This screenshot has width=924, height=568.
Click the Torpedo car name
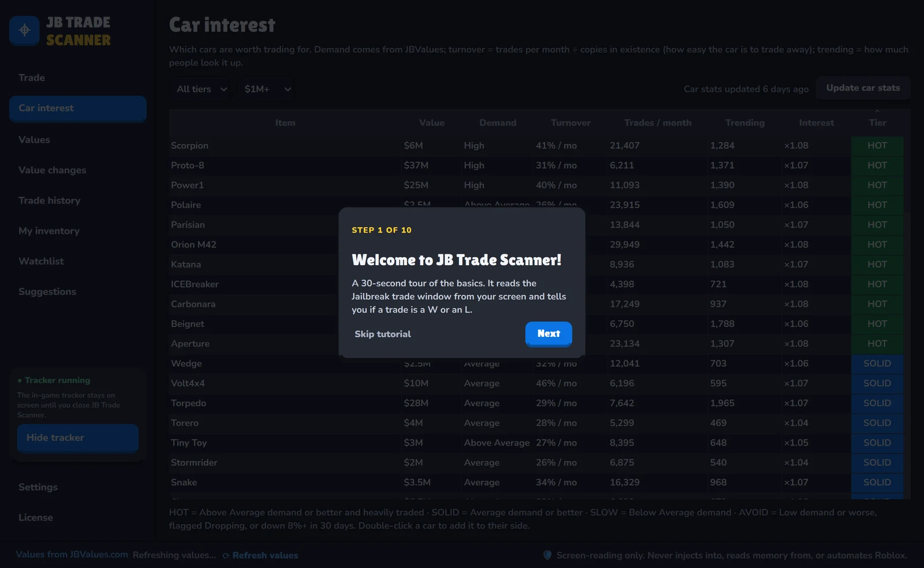pos(188,403)
